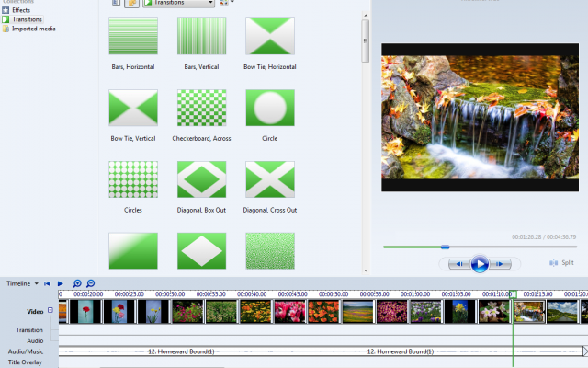Select the pink tulips clip on timeline
Viewport: 588px width, 368px height.
(290, 312)
